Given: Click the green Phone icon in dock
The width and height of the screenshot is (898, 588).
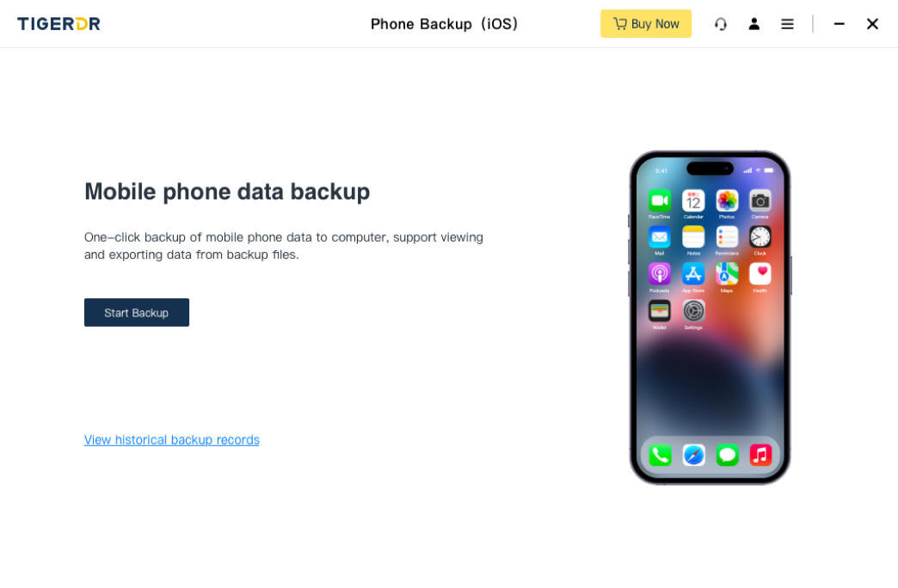Looking at the screenshot, I should pyautogui.click(x=660, y=455).
